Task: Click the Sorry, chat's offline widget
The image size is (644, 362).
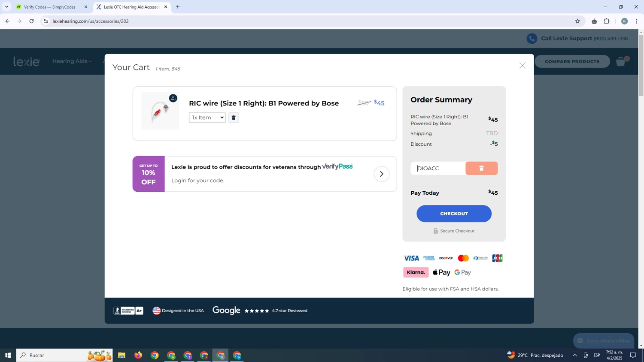Action: [604, 341]
